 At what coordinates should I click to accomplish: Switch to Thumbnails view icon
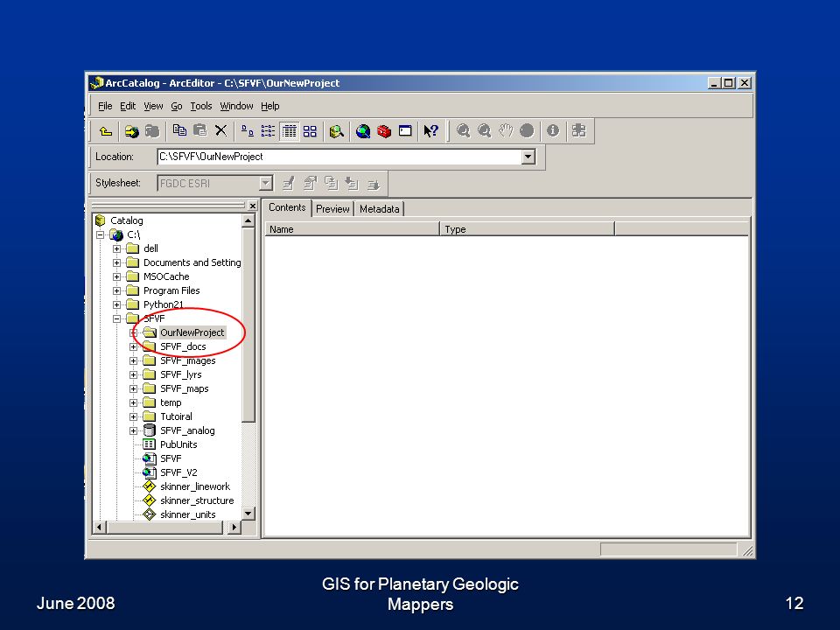(x=310, y=130)
